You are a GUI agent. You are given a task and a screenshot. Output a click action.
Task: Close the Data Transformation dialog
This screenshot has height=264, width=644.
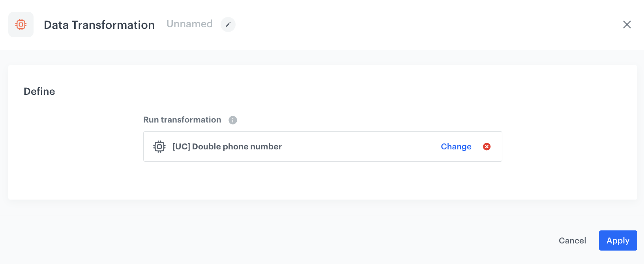point(627,25)
